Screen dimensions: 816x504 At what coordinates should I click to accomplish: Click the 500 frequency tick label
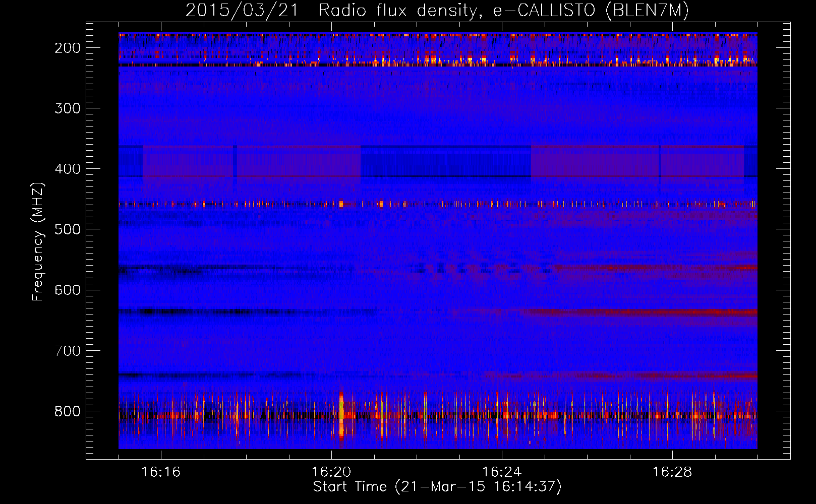[67, 229]
